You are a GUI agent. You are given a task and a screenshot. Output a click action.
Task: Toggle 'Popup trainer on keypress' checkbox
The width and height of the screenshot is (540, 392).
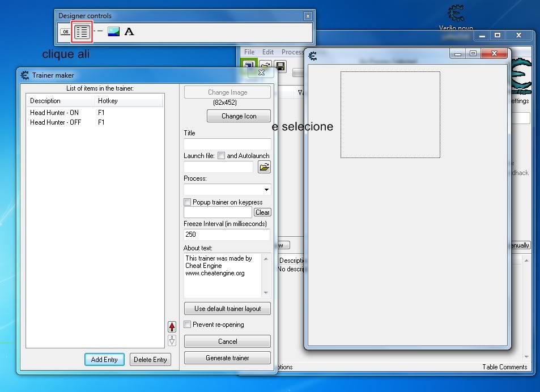(x=188, y=202)
